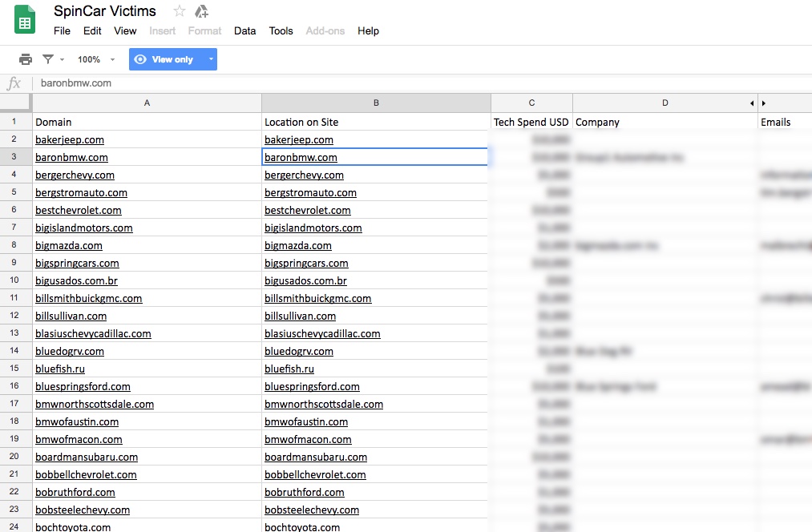Open bluespringsford.com link in Location column

(x=312, y=386)
